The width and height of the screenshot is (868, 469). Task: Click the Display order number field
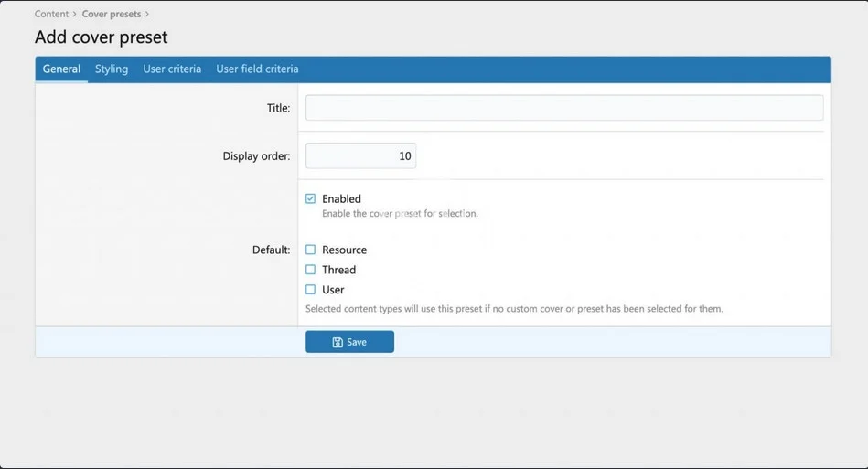coord(360,156)
